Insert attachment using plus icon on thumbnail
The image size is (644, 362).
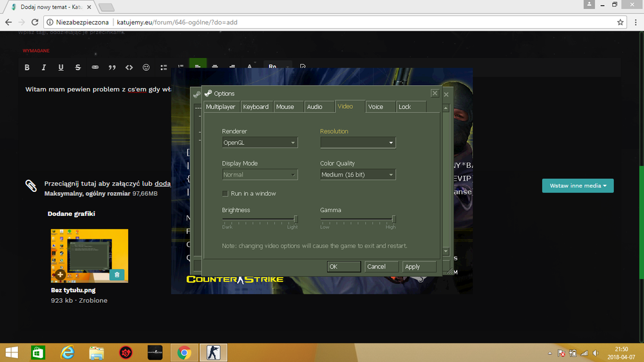61,274
